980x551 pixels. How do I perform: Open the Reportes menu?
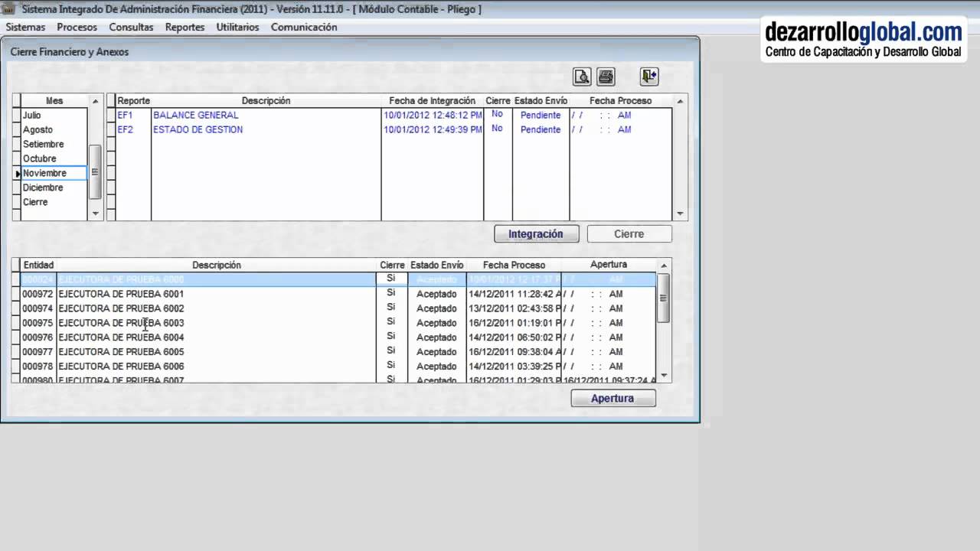pyautogui.click(x=185, y=27)
